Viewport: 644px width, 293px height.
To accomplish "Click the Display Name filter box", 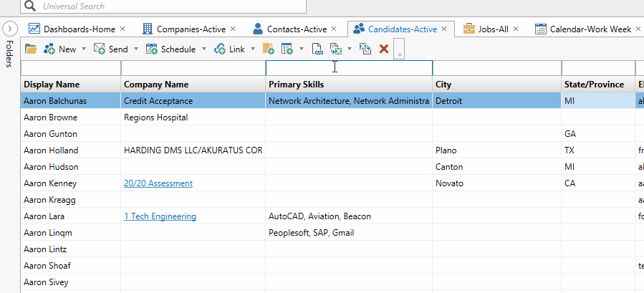I will pos(71,68).
